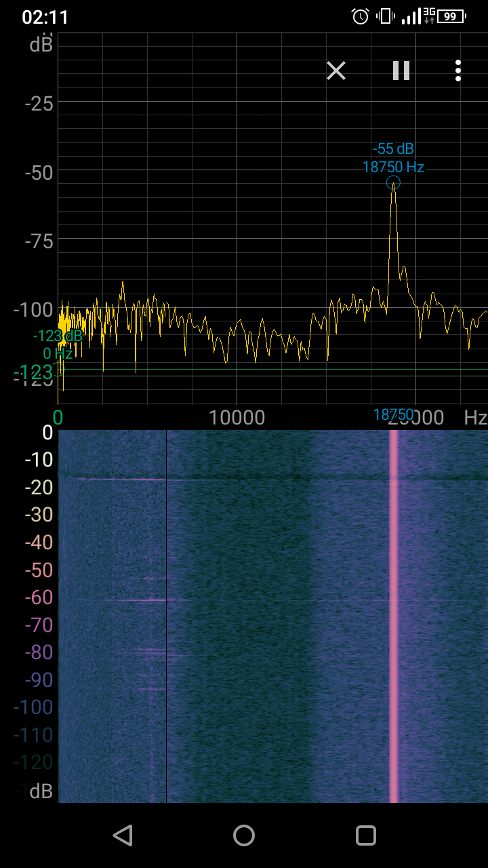This screenshot has width=488, height=868.
Task: Pause the spectrum analyzer
Action: [401, 71]
